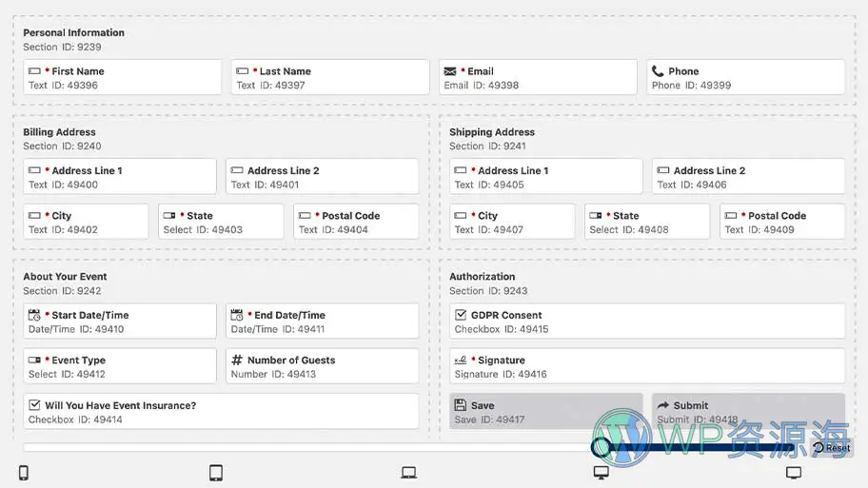The height and width of the screenshot is (488, 868).
Task: Click Billing Address Line 1 field icon
Action: click(34, 170)
